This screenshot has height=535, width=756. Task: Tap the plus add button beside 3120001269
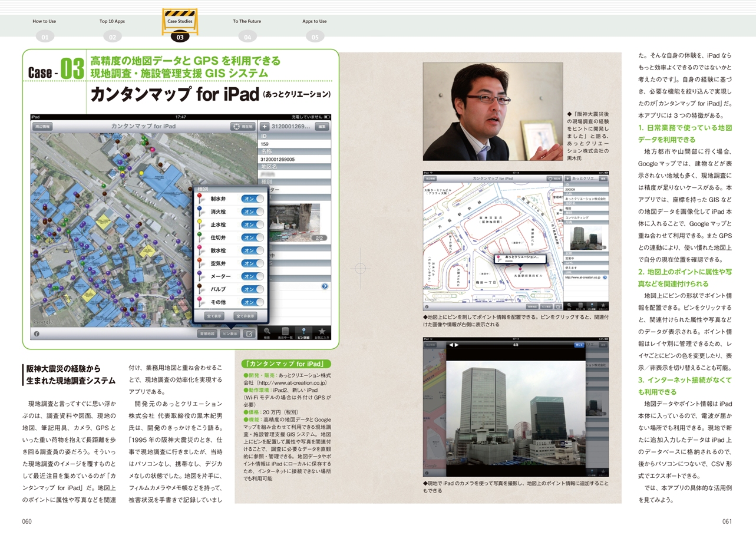click(264, 126)
